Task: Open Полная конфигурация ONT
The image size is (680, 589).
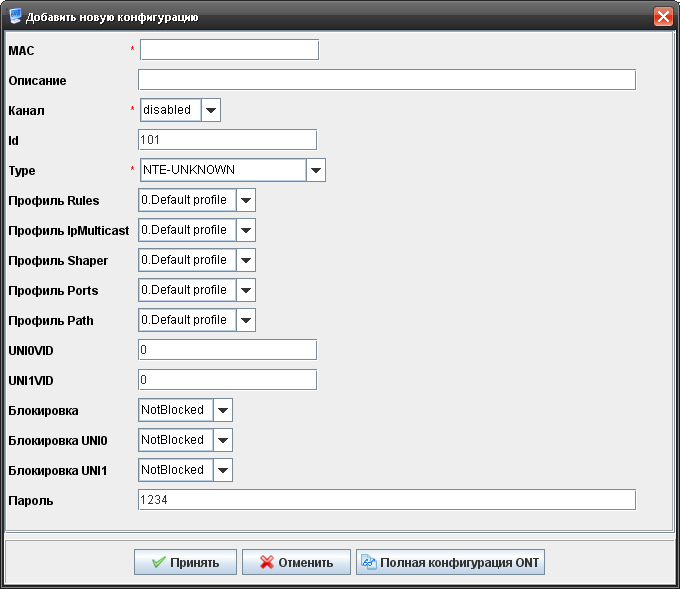Action: [x=450, y=562]
